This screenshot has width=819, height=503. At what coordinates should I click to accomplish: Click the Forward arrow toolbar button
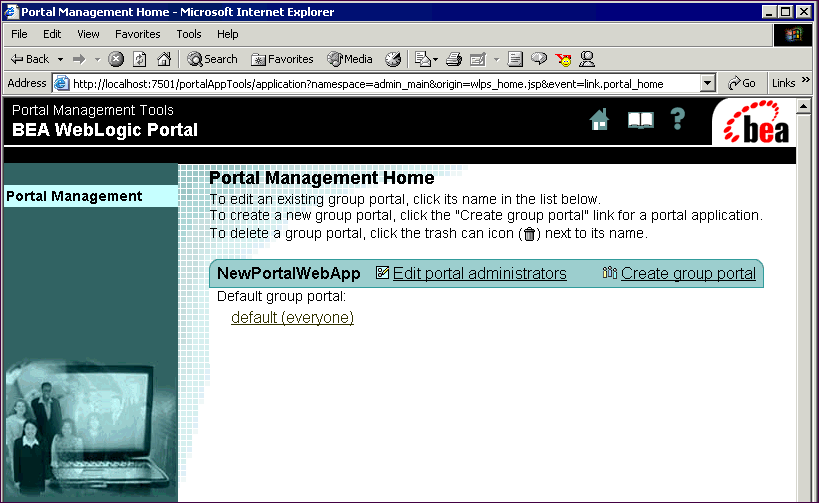79,59
